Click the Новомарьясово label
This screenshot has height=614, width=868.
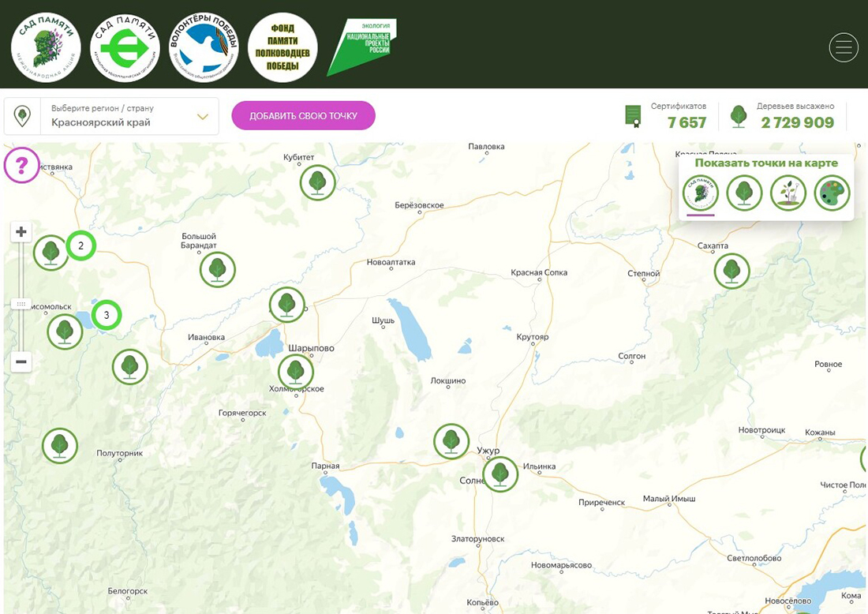(x=561, y=565)
